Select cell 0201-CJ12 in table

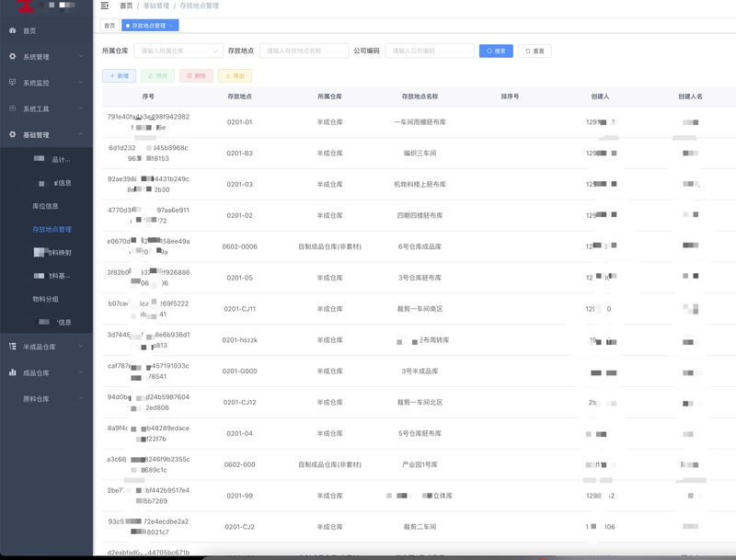click(x=240, y=402)
